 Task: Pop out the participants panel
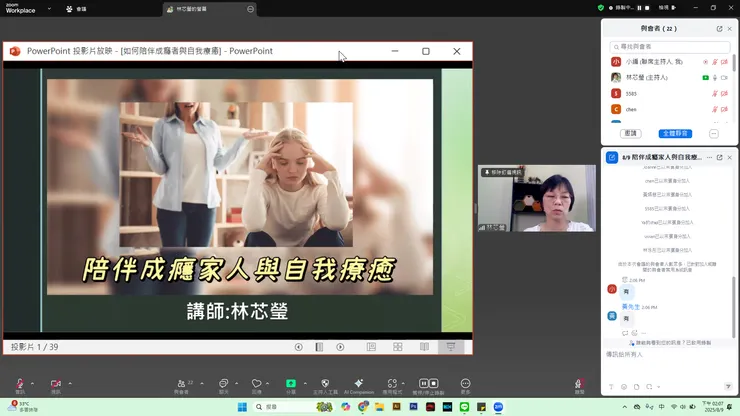click(719, 29)
